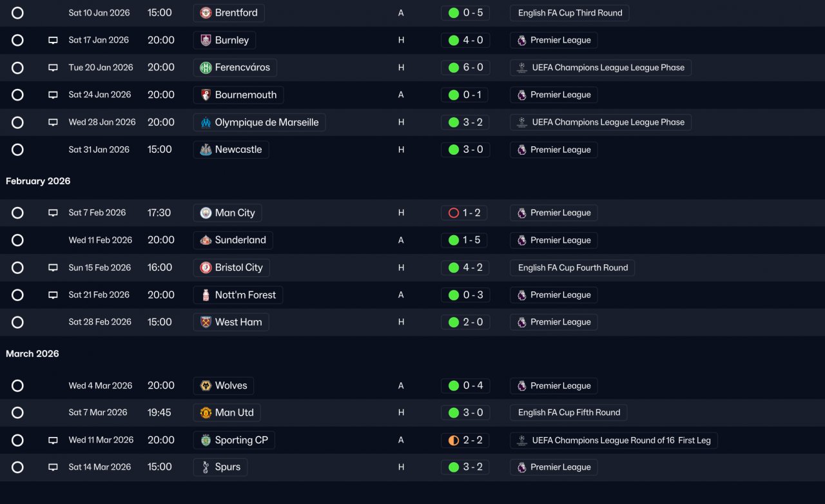The width and height of the screenshot is (825, 504).
Task: Open English FA Cup Fourth Round competition
Action: [572, 267]
